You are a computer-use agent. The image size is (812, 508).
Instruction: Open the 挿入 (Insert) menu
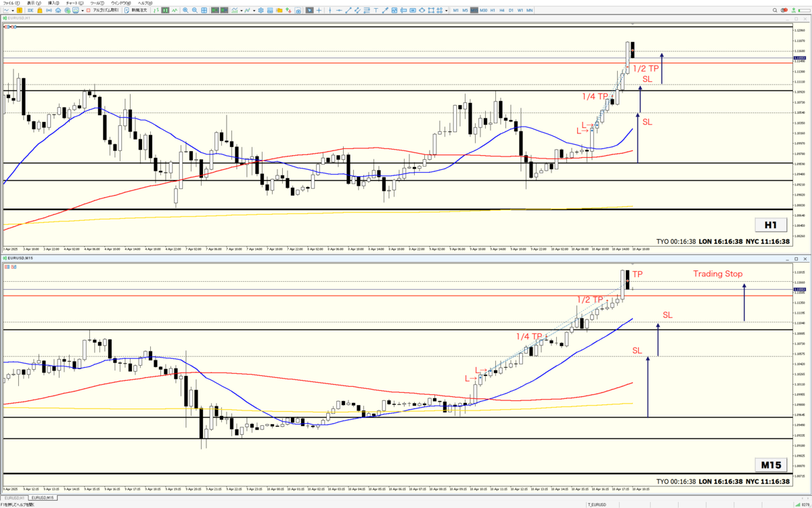coord(53,3)
